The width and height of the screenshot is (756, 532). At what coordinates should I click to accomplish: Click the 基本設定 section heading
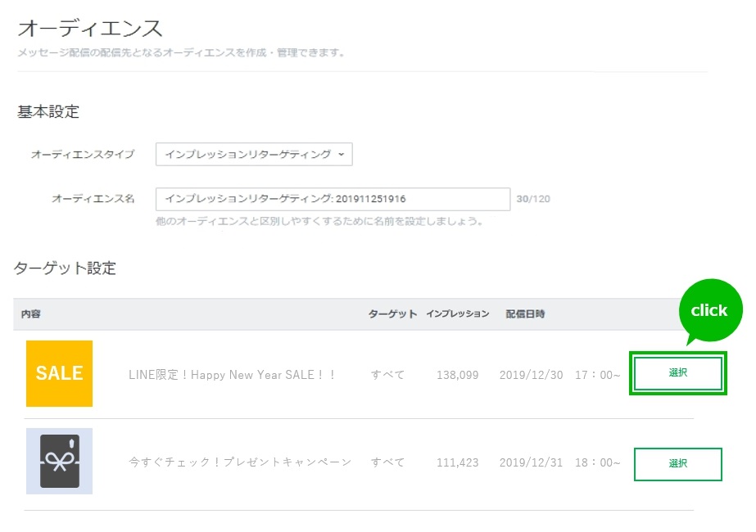pyautogui.click(x=48, y=112)
